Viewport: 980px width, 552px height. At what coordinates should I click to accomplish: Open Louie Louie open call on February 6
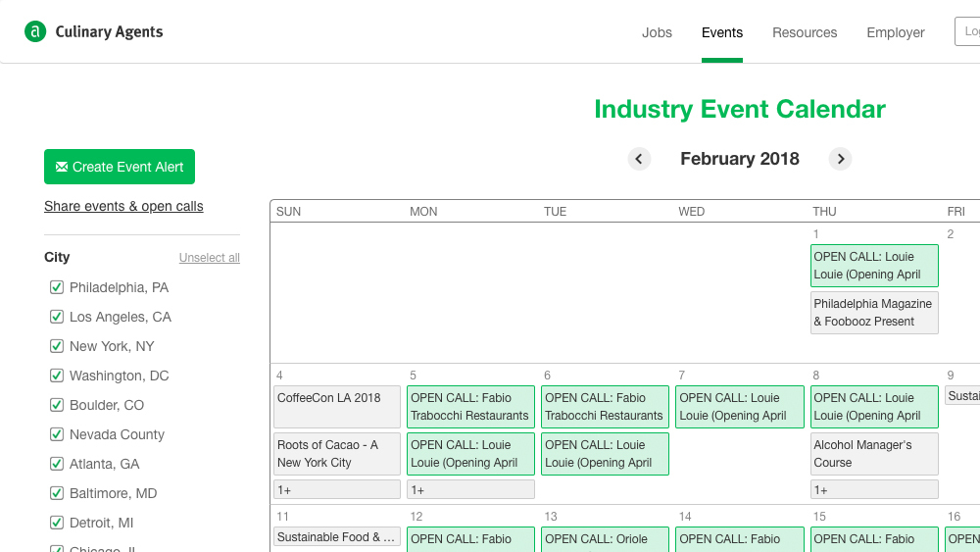click(x=605, y=454)
